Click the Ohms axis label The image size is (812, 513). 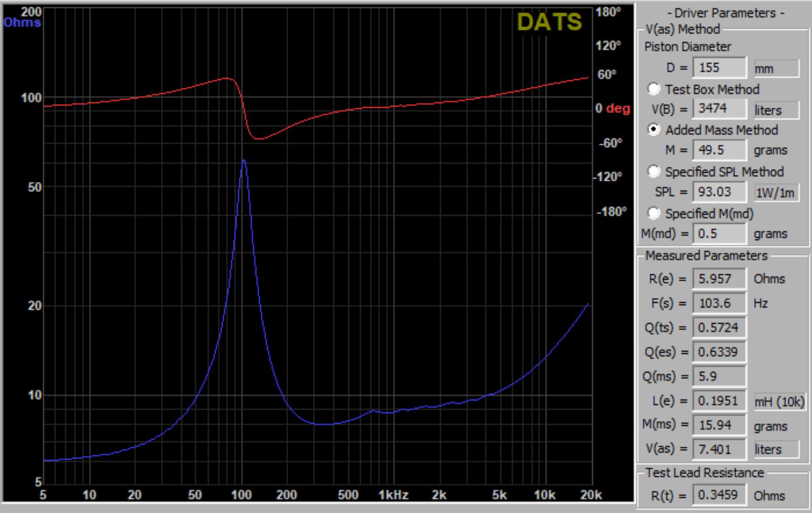point(22,22)
